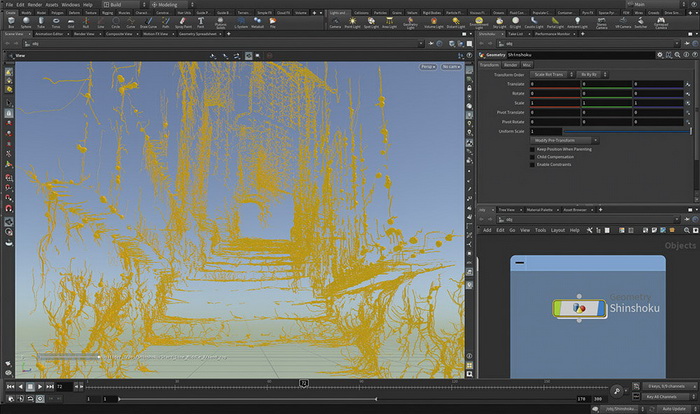Select the Tube shelf tool
Viewport: 700px width, 414px height.
click(x=41, y=22)
